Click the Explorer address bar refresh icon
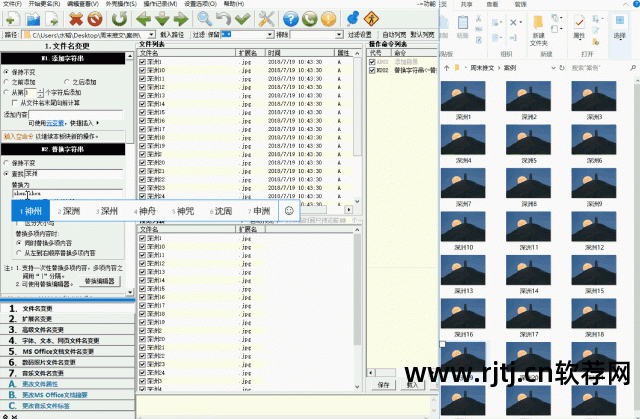The height and width of the screenshot is (419, 640). [x=562, y=68]
